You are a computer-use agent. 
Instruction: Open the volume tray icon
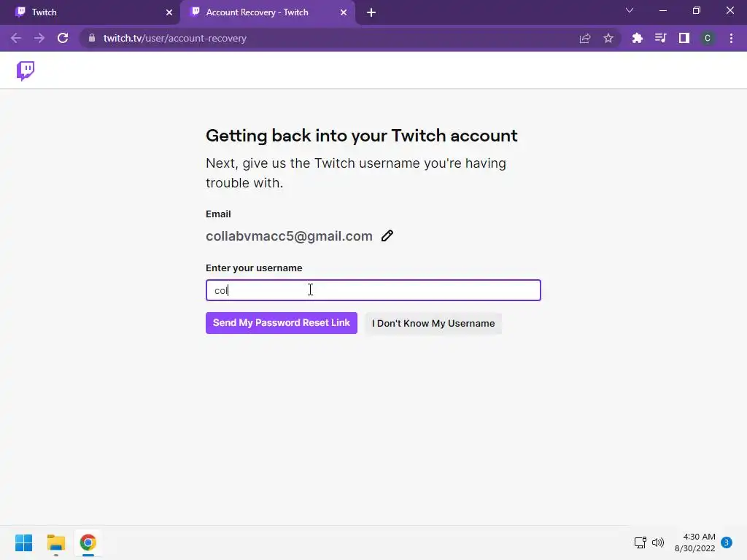(658, 542)
